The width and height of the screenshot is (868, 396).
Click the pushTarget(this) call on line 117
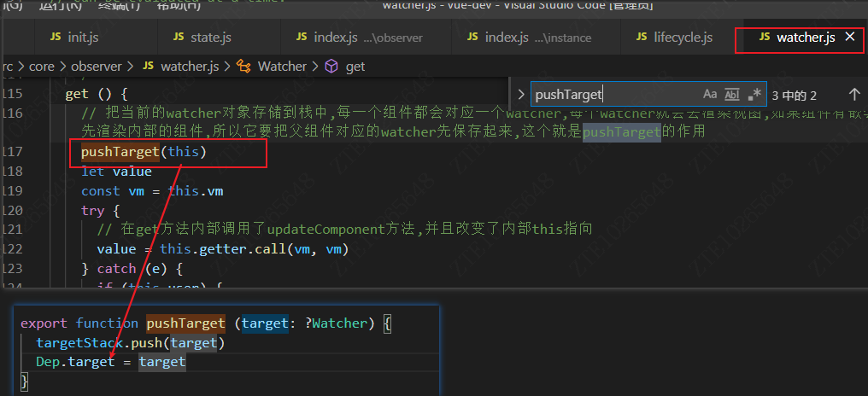point(144,152)
